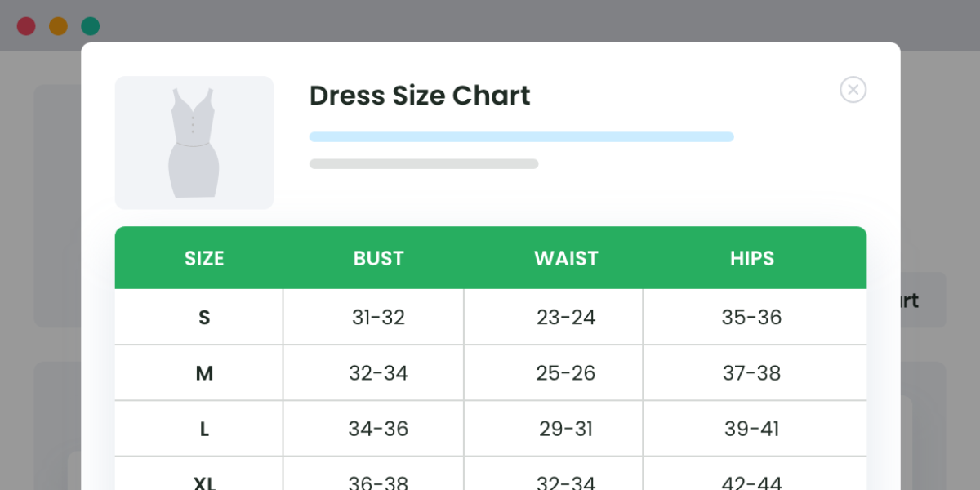Select size L row in the chart

click(x=203, y=428)
